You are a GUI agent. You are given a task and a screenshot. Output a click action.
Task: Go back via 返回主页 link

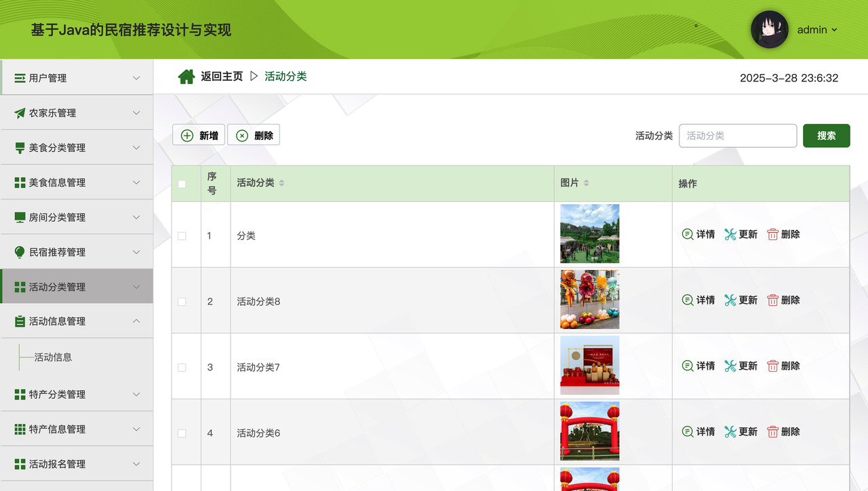pyautogui.click(x=222, y=77)
